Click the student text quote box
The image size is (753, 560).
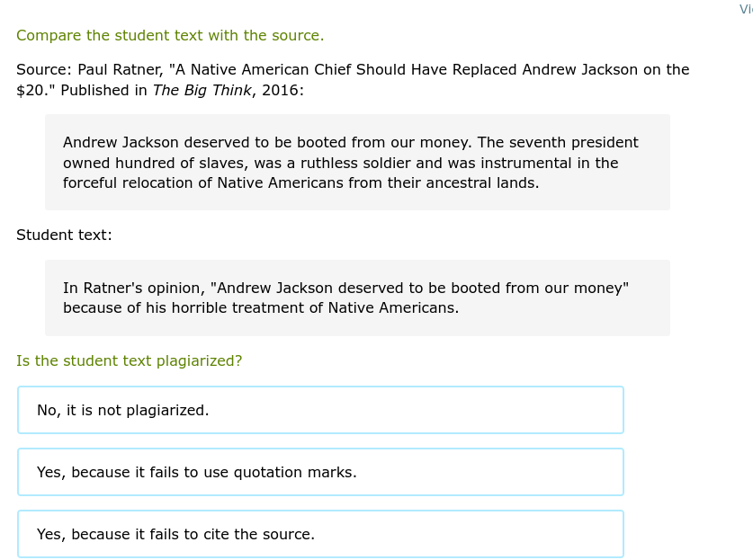pos(357,298)
